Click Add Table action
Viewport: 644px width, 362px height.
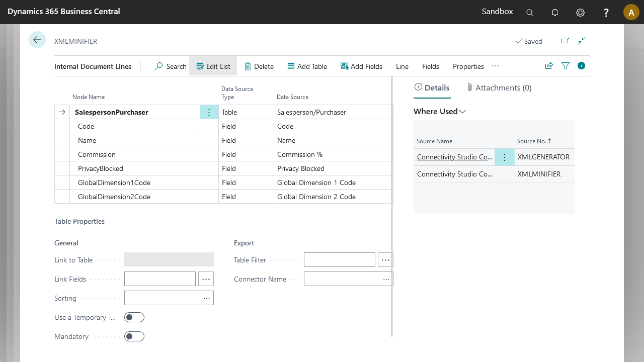pos(307,66)
